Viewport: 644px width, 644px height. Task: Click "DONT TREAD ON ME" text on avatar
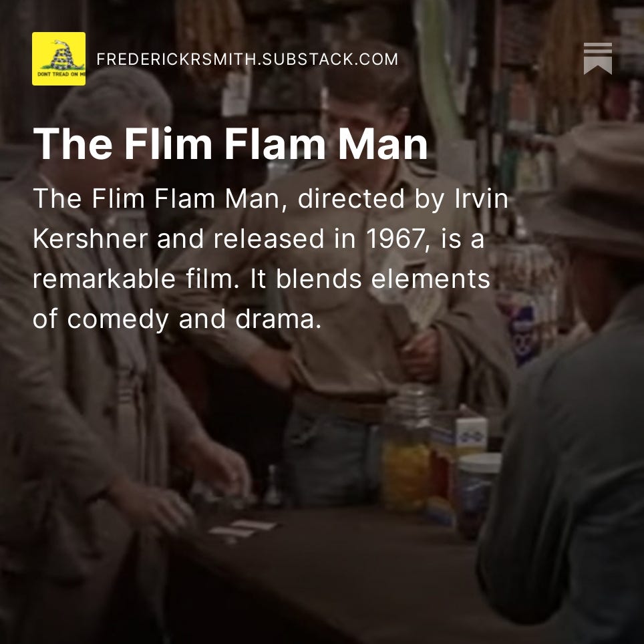point(61,74)
